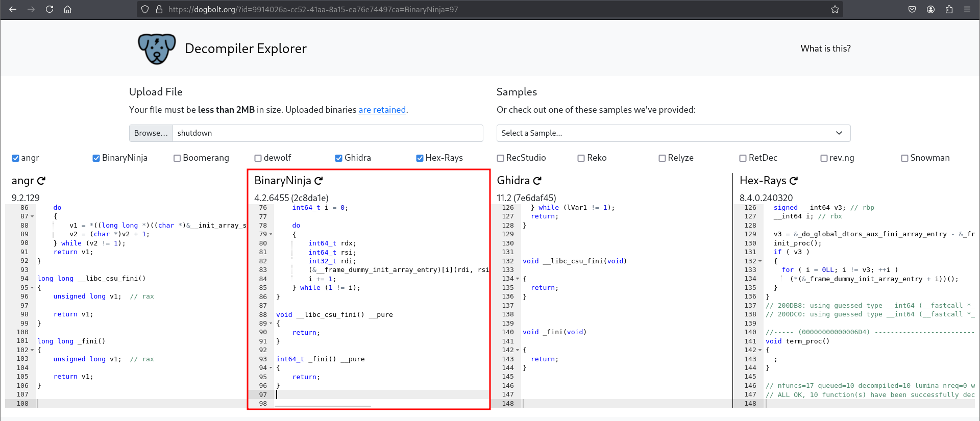Viewport: 980px width, 421px height.
Task: Click the BinaryNinja horizontal scrollbar
Action: [323, 407]
